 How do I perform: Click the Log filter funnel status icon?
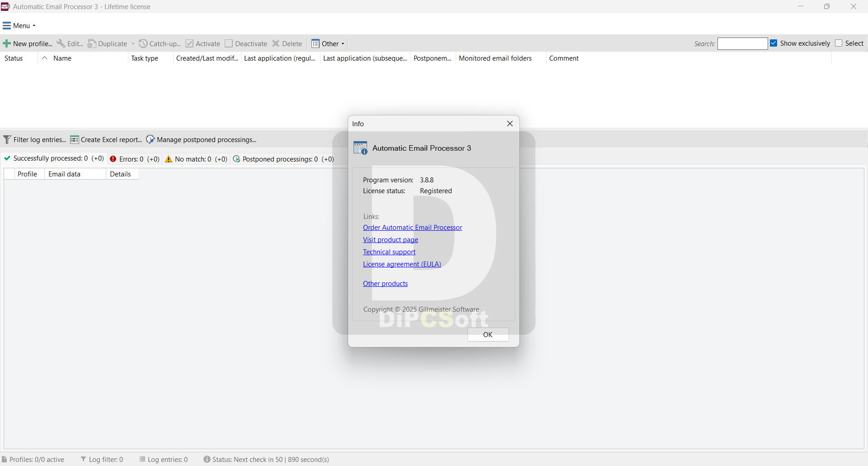[x=84, y=459]
